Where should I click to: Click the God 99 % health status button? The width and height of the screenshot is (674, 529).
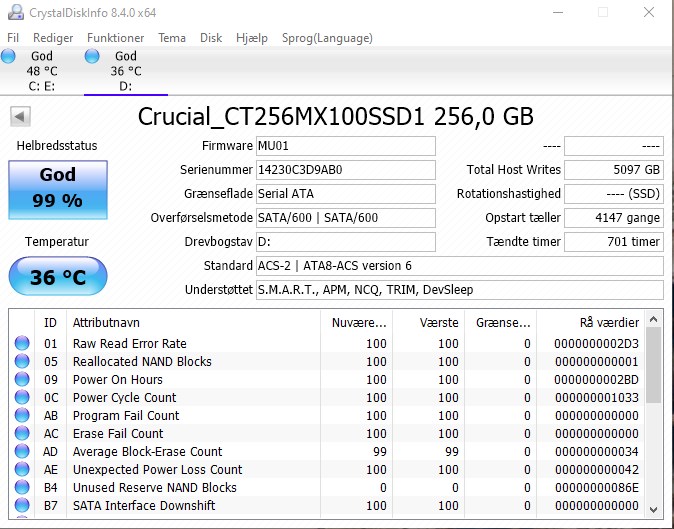pos(58,190)
